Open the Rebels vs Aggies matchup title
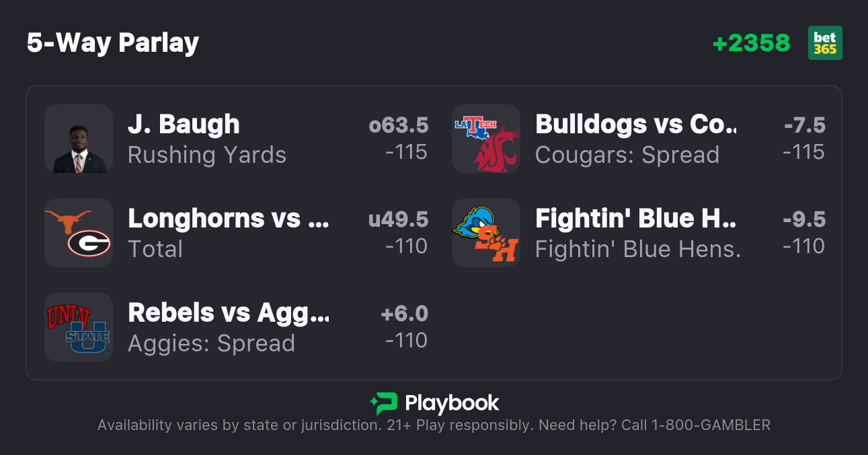The height and width of the screenshot is (455, 868). pyautogui.click(x=229, y=313)
